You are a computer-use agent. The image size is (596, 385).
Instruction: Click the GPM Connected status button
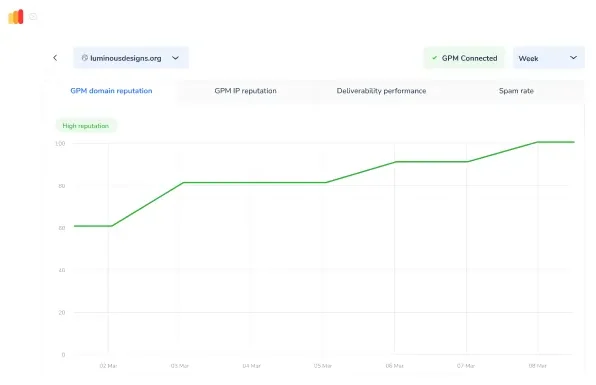pyautogui.click(x=464, y=58)
